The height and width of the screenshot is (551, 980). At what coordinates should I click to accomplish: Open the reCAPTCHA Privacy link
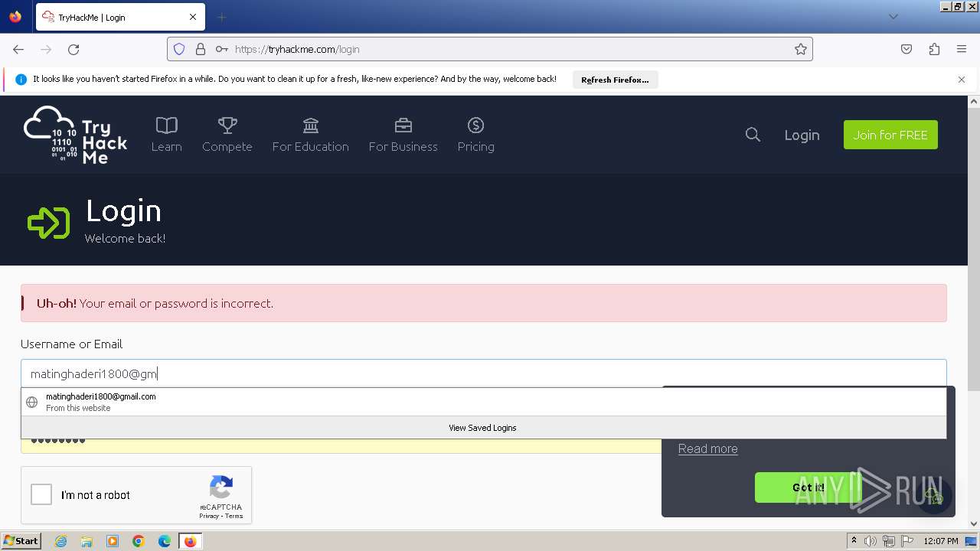click(x=209, y=516)
